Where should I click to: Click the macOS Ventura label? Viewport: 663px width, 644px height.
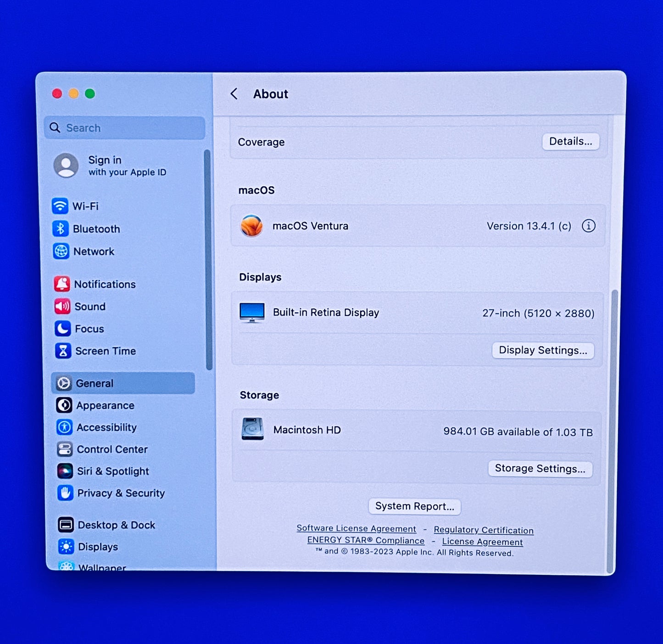(310, 226)
